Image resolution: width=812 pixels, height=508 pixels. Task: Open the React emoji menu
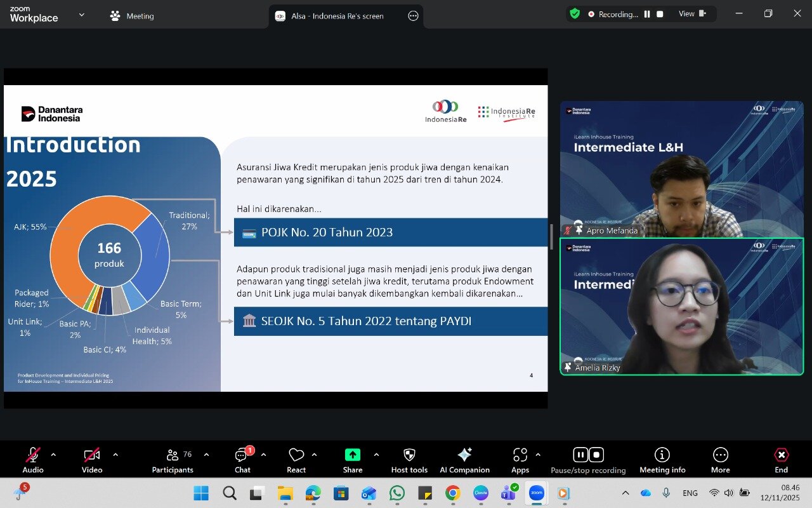click(296, 460)
